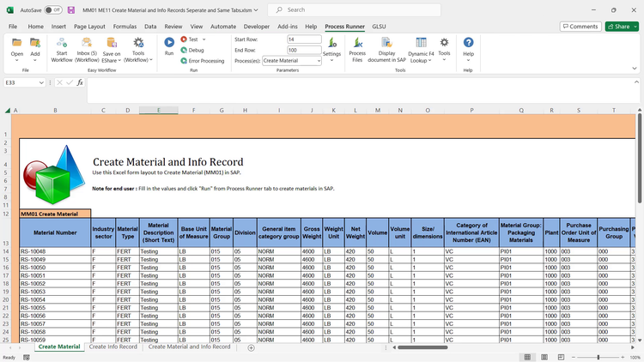Viewport: 644px width, 362px height.
Task: Click the Open file icon in ribbon
Action: click(x=17, y=42)
